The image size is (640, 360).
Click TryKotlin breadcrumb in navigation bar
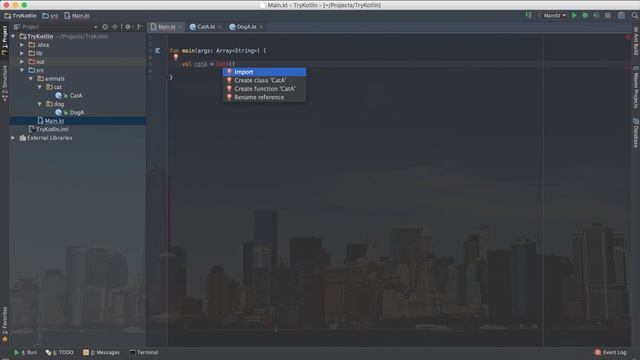(x=20, y=16)
